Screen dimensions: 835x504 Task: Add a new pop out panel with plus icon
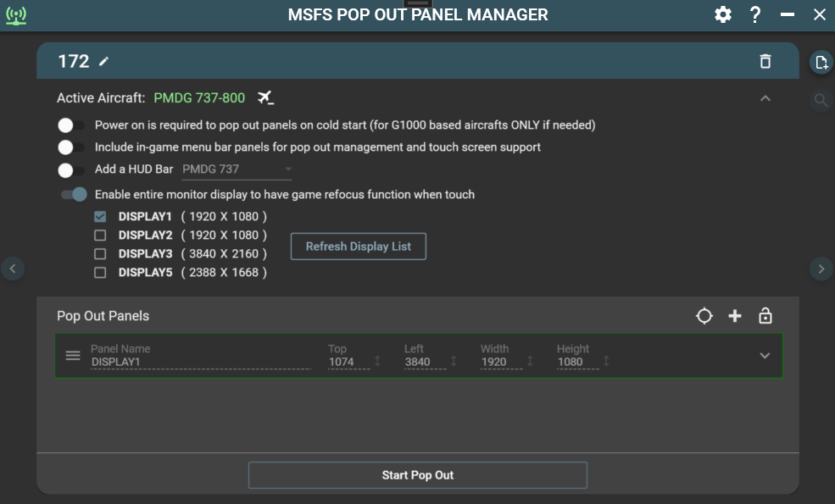tap(735, 315)
